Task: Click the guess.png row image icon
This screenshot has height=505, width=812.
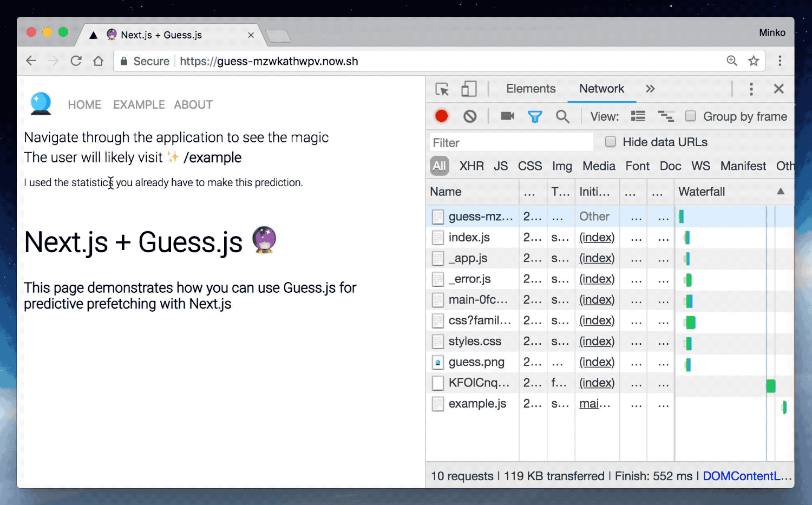Action: tap(438, 362)
